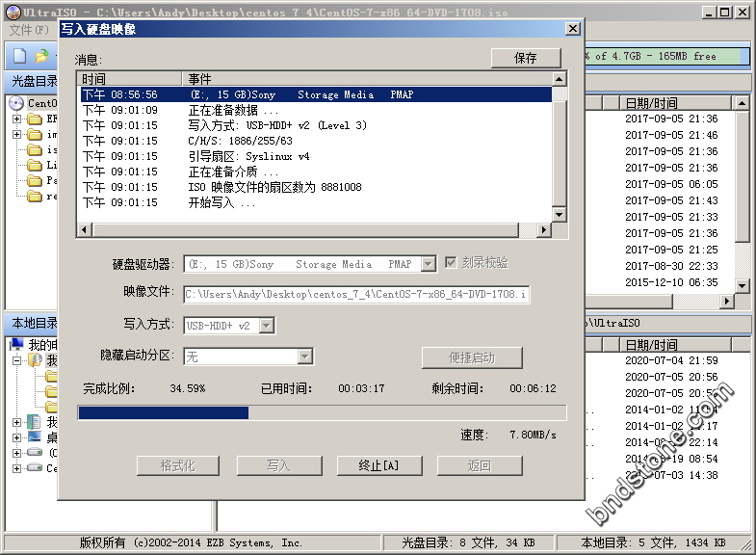Click the C: drive icon in local tree
Viewport: 756px width, 555px height.
point(35,452)
